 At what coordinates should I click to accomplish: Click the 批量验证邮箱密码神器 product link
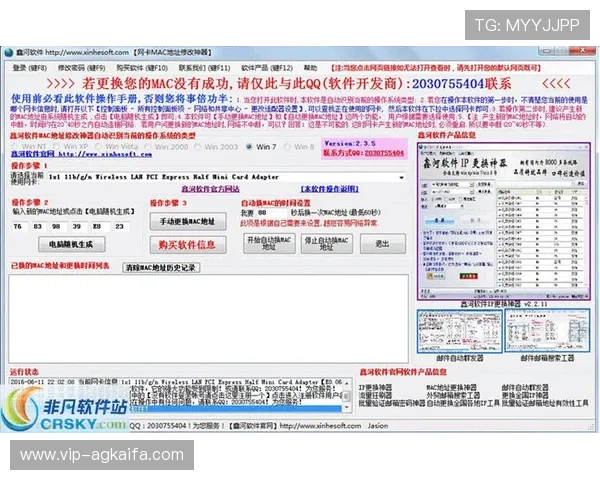pos(392,403)
